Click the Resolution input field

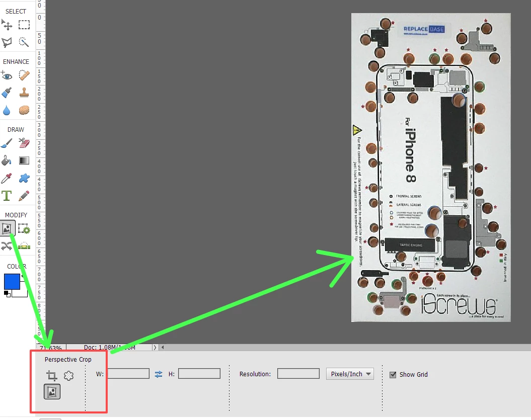pyautogui.click(x=298, y=374)
